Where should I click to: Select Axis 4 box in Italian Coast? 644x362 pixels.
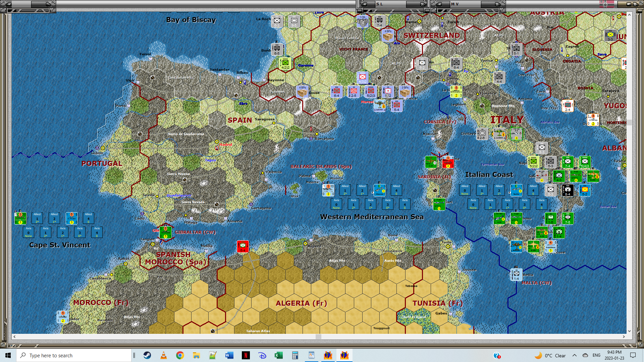click(542, 204)
